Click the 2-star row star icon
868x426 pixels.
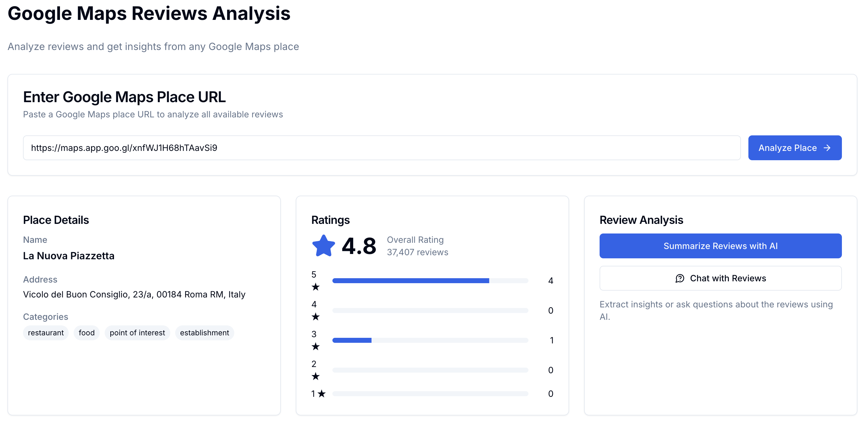pos(315,376)
